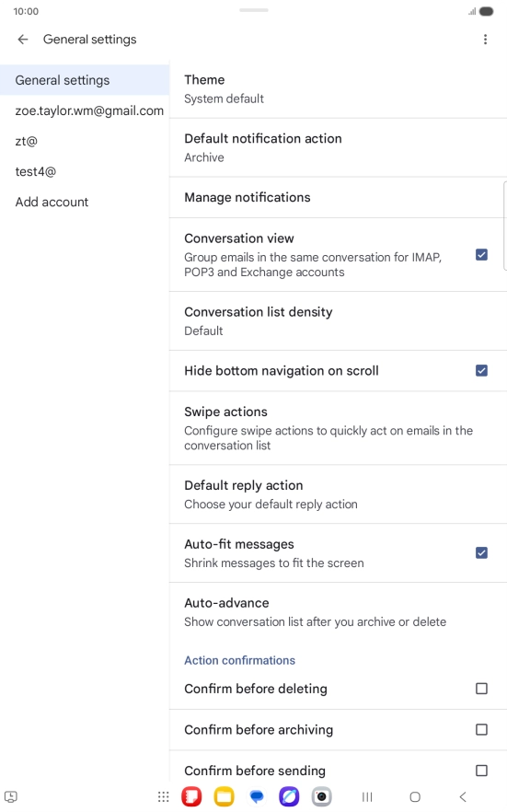
Task: Open the blue Messages app in taskbar
Action: (257, 796)
